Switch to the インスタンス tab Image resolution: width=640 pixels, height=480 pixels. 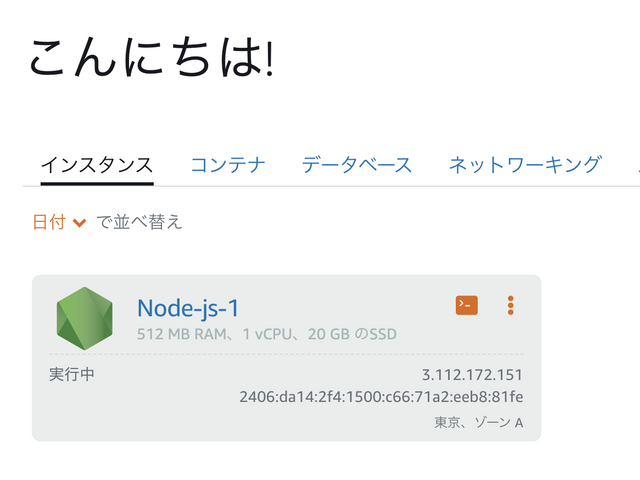coord(97,165)
